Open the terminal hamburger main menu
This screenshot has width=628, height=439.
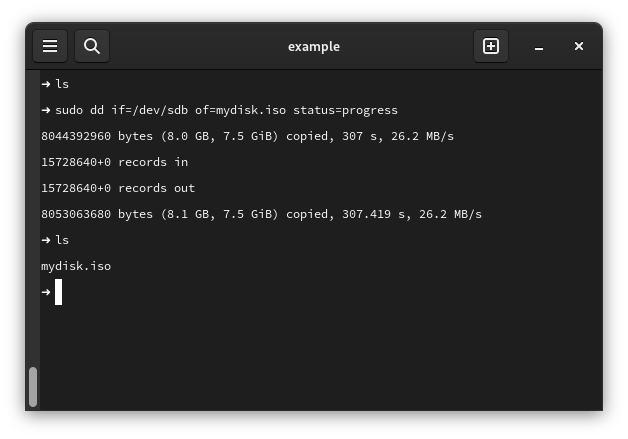click(50, 46)
